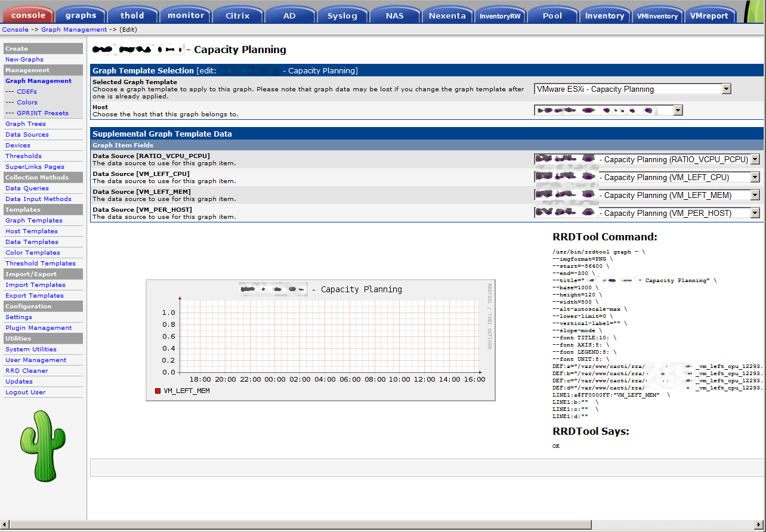Click the Supplemental Graph Template Data header
The width and height of the screenshot is (766, 532).
click(427, 134)
